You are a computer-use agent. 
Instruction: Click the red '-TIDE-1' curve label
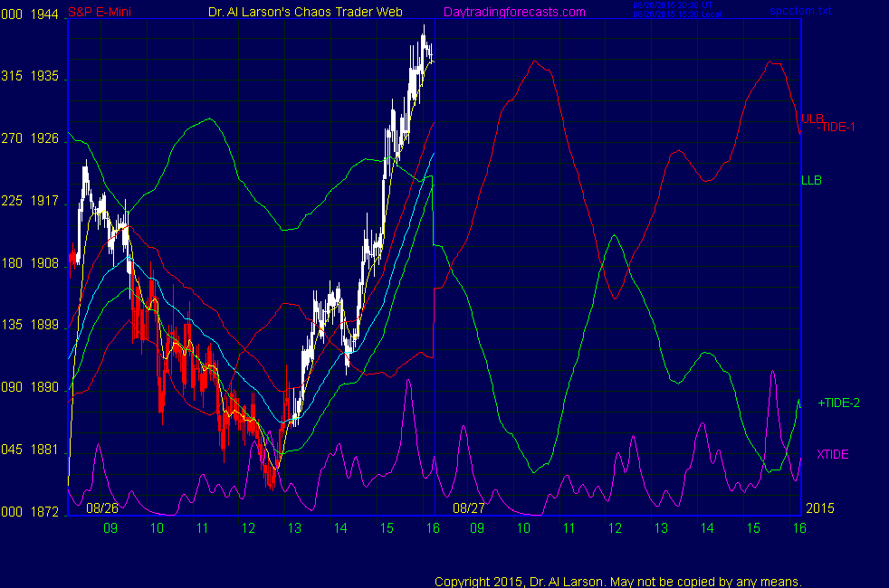coord(836,128)
